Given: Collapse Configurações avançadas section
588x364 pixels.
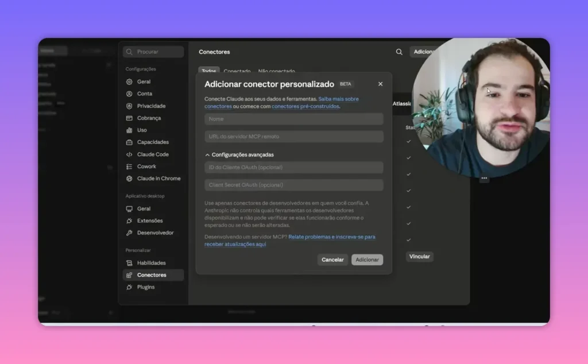Looking at the screenshot, I should [239, 155].
